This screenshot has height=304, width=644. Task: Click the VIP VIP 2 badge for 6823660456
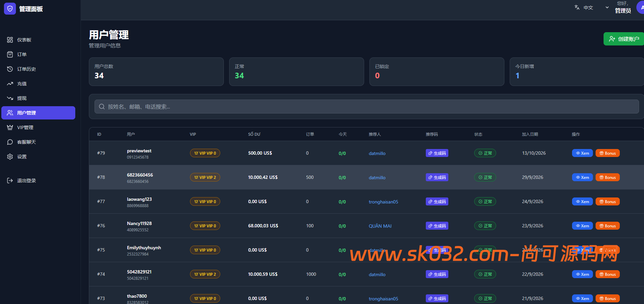(x=205, y=177)
